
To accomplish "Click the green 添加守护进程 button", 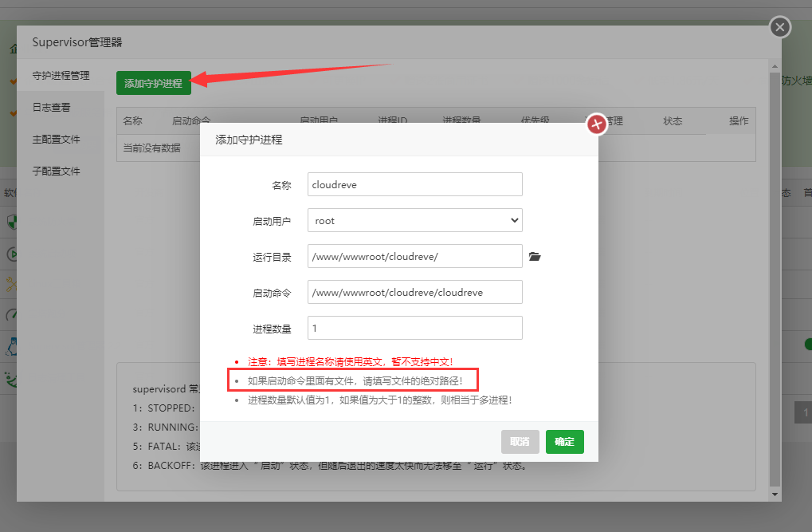I will [x=153, y=82].
